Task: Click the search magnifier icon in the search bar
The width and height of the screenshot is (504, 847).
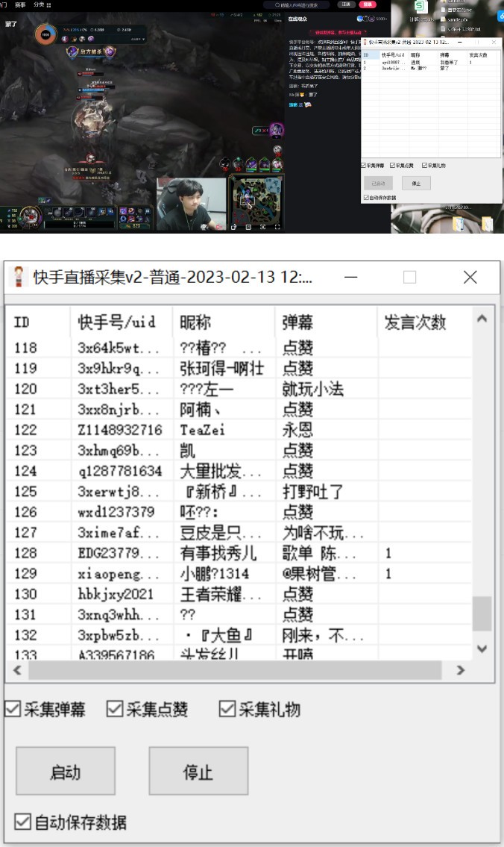Action: [x=277, y=5]
